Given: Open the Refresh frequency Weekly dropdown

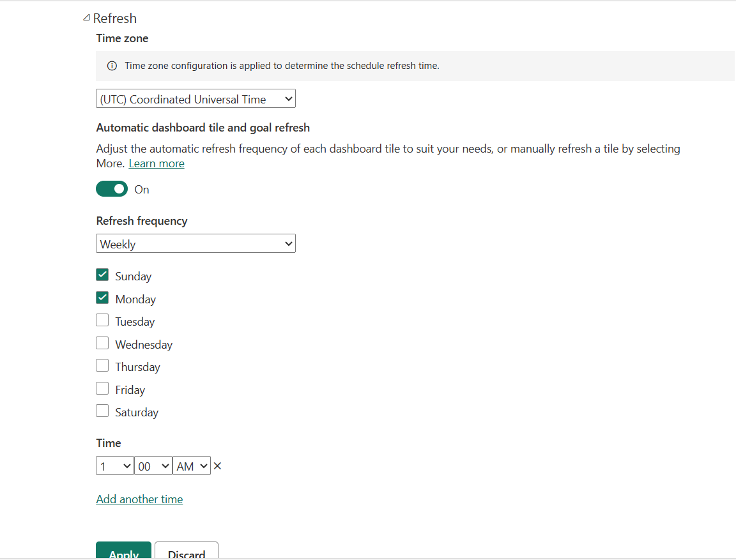Looking at the screenshot, I should click(195, 244).
